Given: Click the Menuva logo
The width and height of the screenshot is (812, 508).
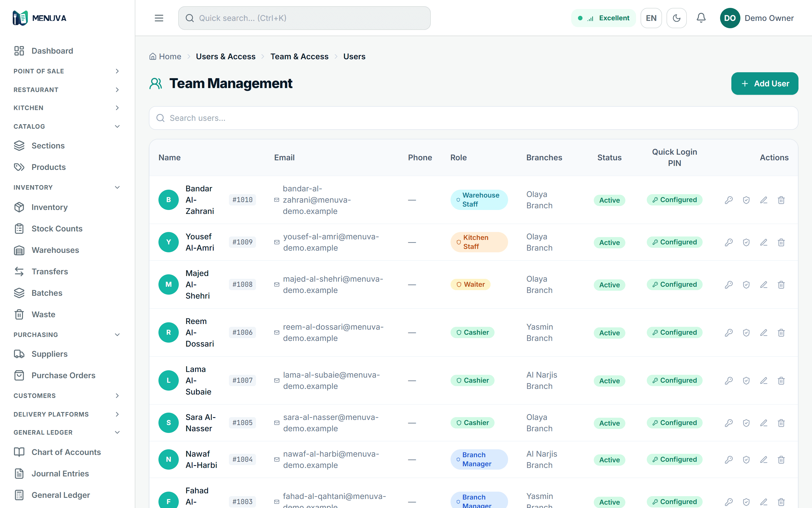Looking at the screenshot, I should click(x=39, y=18).
